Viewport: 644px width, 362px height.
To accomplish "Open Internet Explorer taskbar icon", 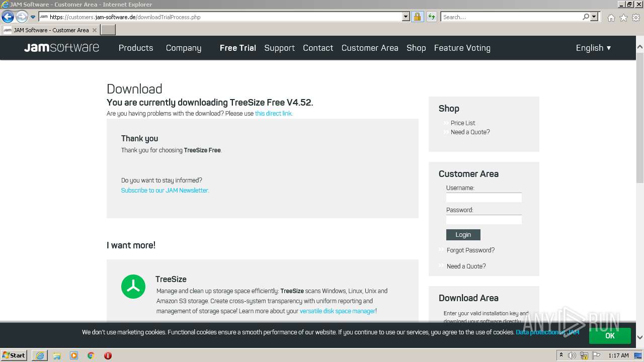I will (40, 355).
